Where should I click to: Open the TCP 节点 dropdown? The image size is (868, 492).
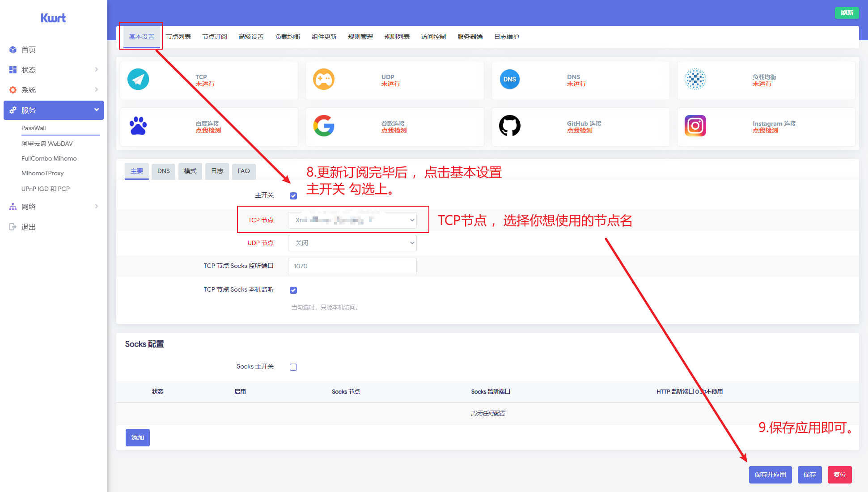coord(352,220)
